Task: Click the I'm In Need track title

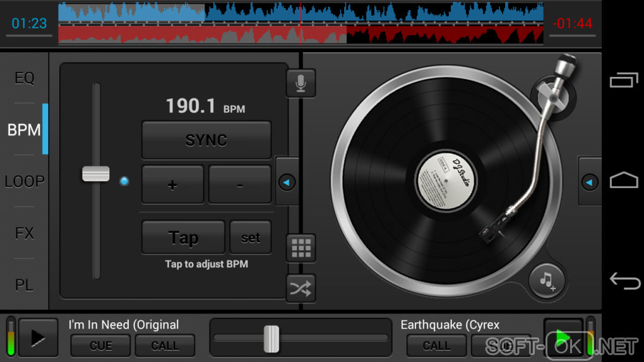Action: click(123, 325)
